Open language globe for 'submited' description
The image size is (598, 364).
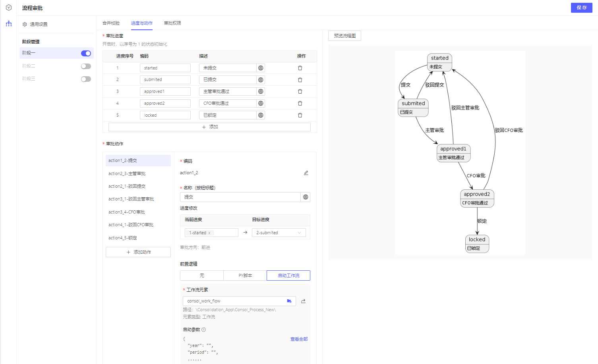coord(261,80)
